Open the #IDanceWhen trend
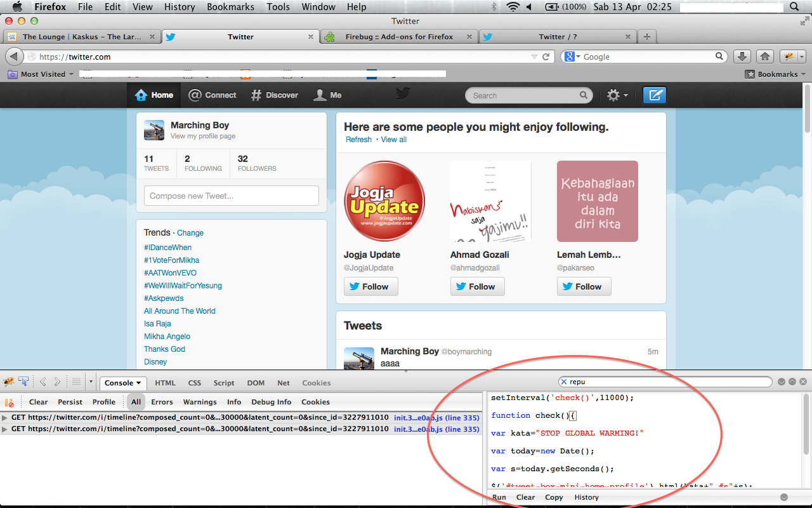Screen dimensions: 812x508 (x=167, y=248)
